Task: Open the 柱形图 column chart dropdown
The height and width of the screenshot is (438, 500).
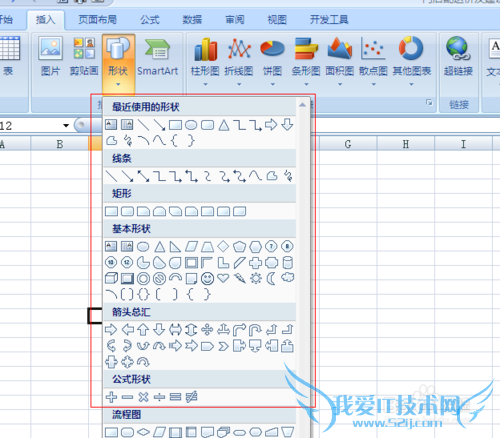Action: click(205, 62)
